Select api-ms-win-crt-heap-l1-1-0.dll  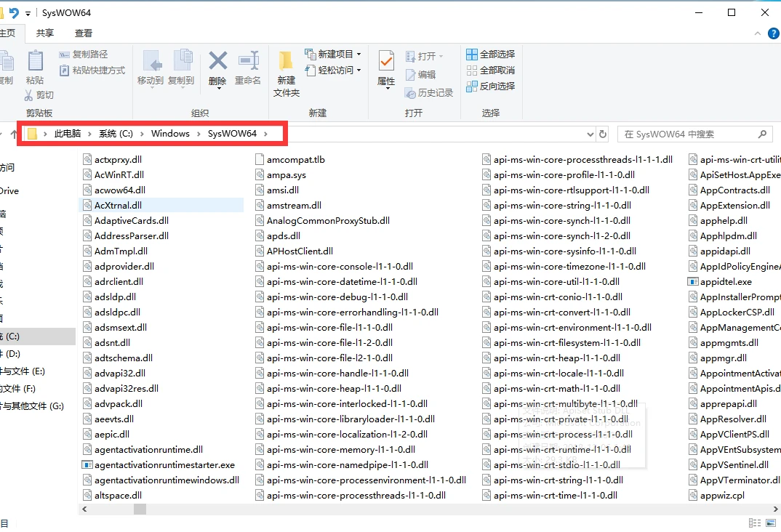[557, 358]
